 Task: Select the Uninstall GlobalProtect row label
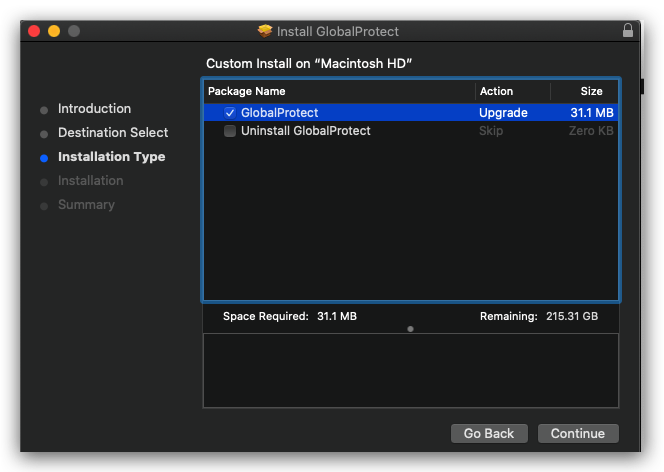click(306, 131)
